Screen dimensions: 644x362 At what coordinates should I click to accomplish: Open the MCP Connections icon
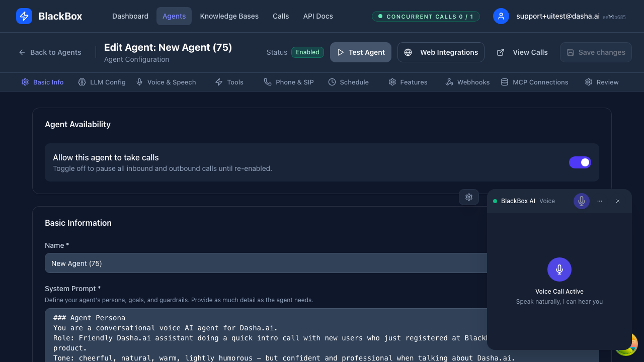pyautogui.click(x=503, y=82)
